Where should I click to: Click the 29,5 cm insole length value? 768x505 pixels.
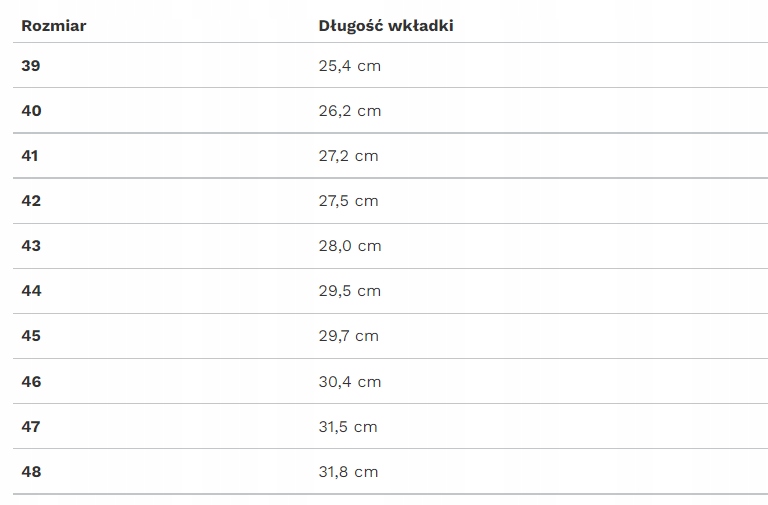pos(350,291)
